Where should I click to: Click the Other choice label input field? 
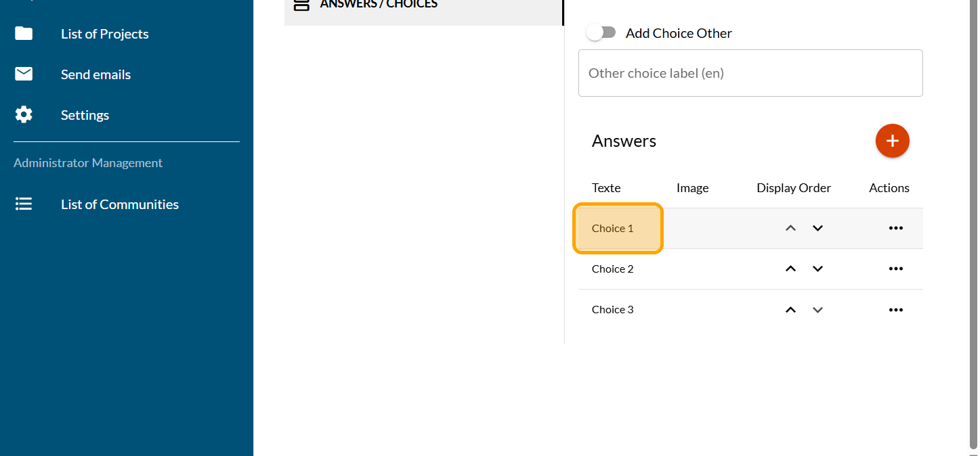[x=750, y=73]
